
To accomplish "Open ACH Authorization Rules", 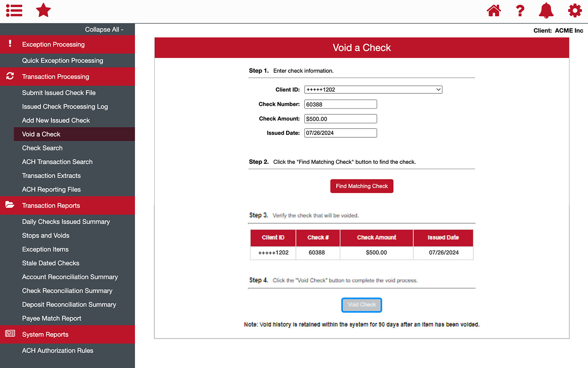I will click(x=58, y=351).
